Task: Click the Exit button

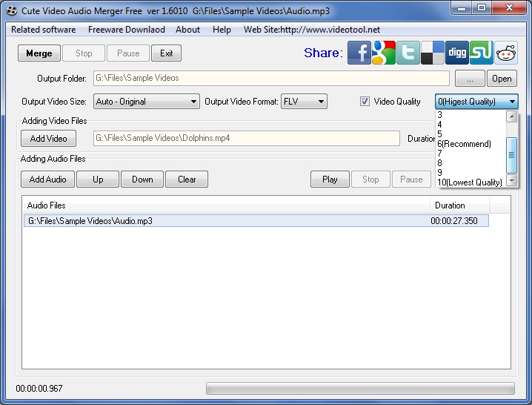Action: coord(166,53)
